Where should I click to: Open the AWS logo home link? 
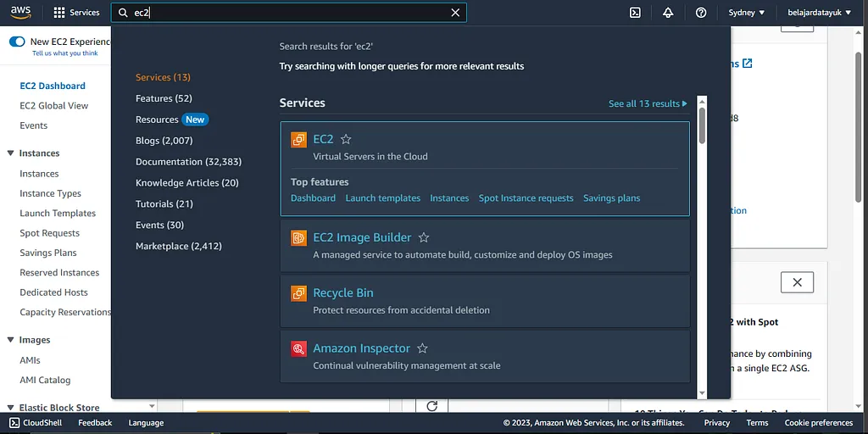click(21, 12)
